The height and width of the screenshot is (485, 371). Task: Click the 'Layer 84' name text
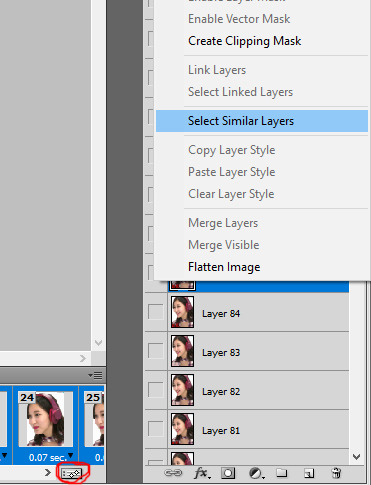221,314
